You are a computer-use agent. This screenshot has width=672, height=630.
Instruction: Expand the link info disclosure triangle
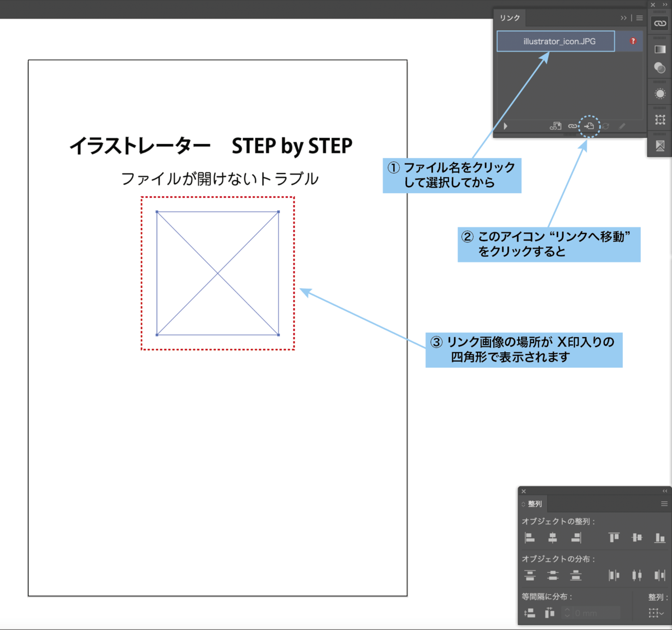pyautogui.click(x=505, y=126)
